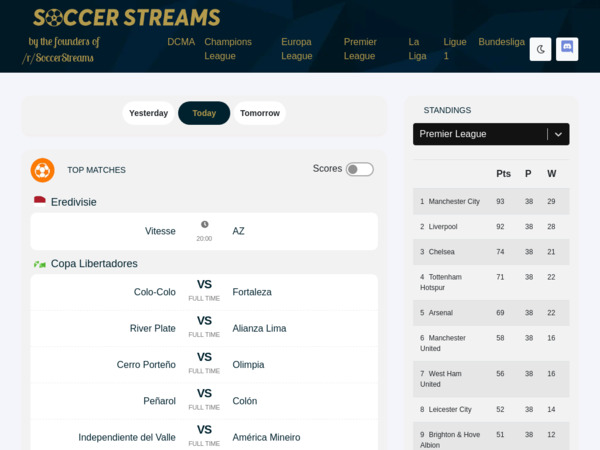Open the Premier League standings dropdown

click(x=491, y=134)
